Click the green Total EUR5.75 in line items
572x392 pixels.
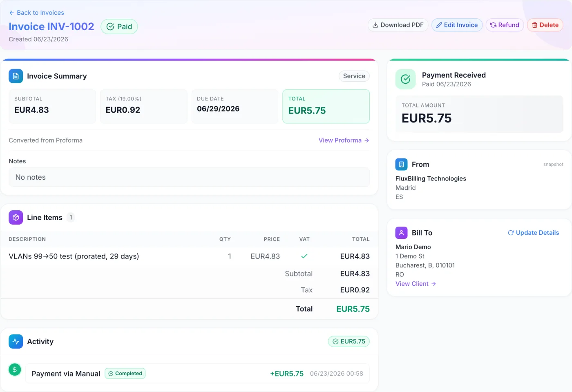(x=353, y=309)
